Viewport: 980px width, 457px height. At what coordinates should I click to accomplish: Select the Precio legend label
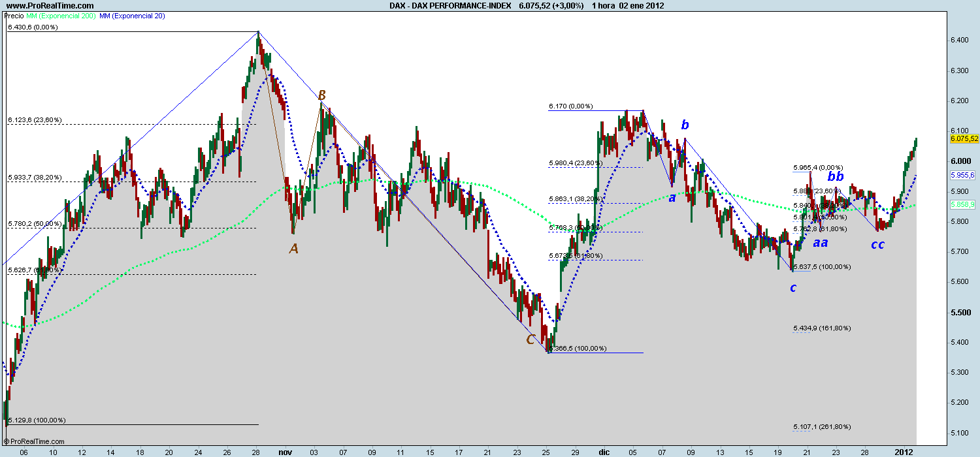click(x=14, y=15)
